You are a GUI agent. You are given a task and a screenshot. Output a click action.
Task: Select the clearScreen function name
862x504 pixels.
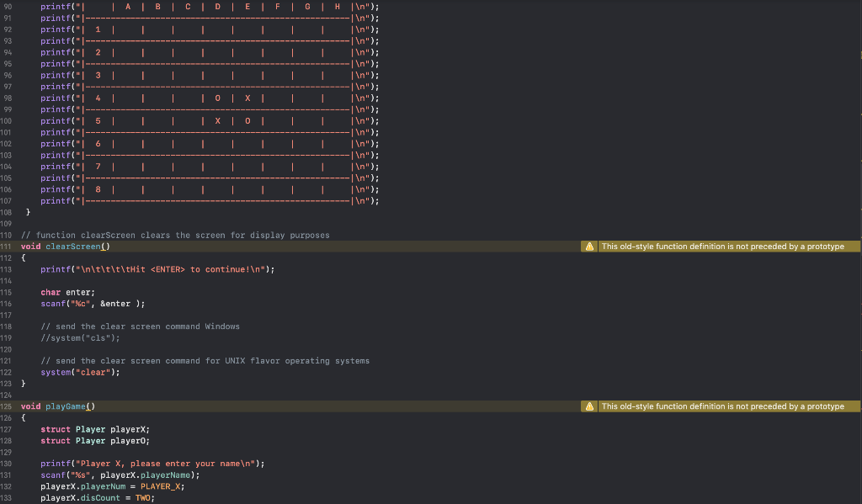tap(73, 246)
